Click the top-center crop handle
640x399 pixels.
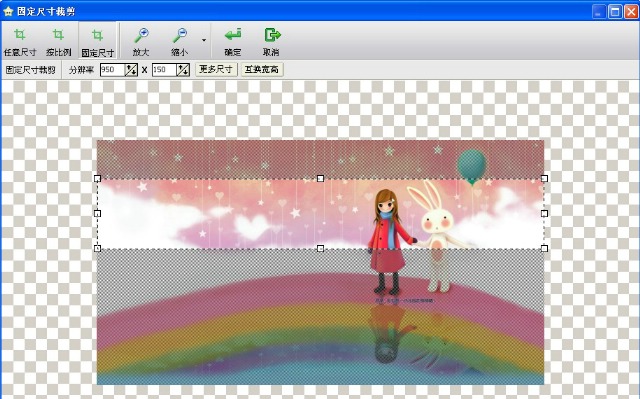[x=320, y=179]
